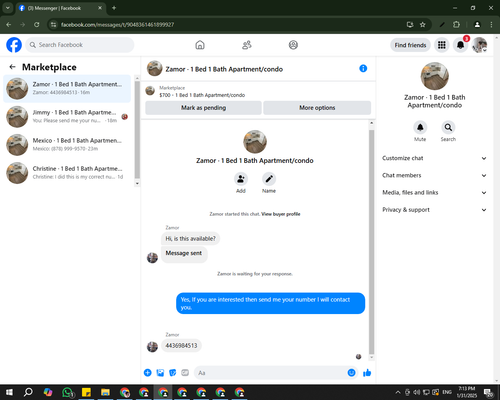Open the taskbar clock and date
The image size is (500, 400).
click(x=467, y=392)
